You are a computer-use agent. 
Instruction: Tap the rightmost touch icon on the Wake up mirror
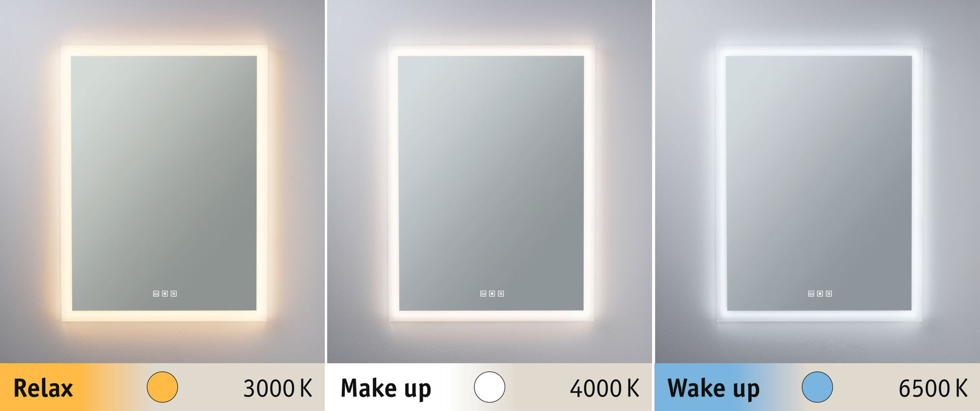click(829, 294)
